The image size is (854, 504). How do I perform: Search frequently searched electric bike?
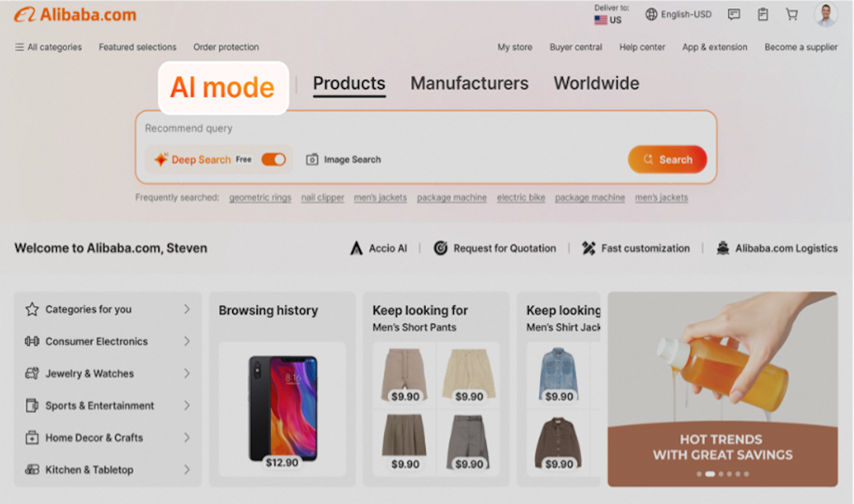tap(521, 198)
